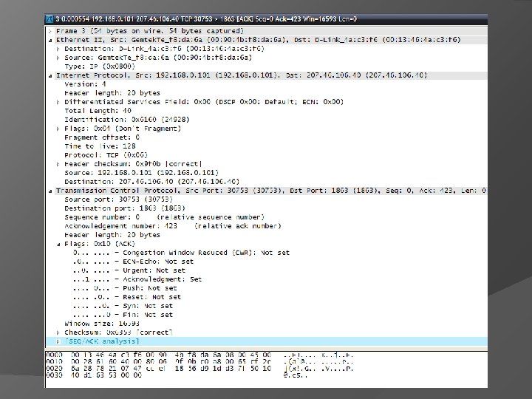Image resolution: width=532 pixels, height=399 pixels.
Task: Select the Source port: 30753 line
Action: tap(119, 199)
